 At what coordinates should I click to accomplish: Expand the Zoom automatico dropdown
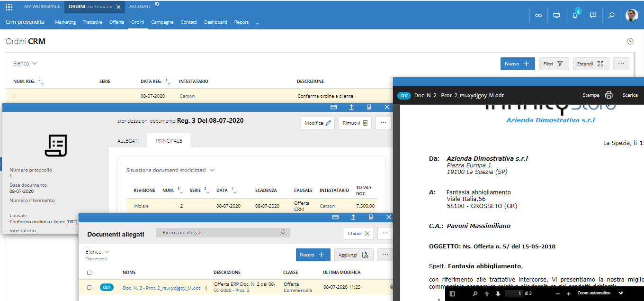(x=621, y=293)
